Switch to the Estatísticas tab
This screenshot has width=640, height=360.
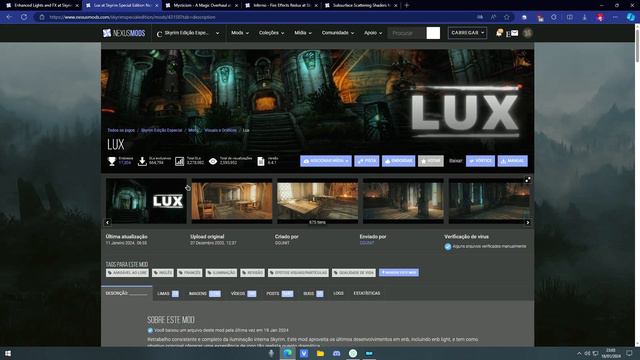(367, 293)
